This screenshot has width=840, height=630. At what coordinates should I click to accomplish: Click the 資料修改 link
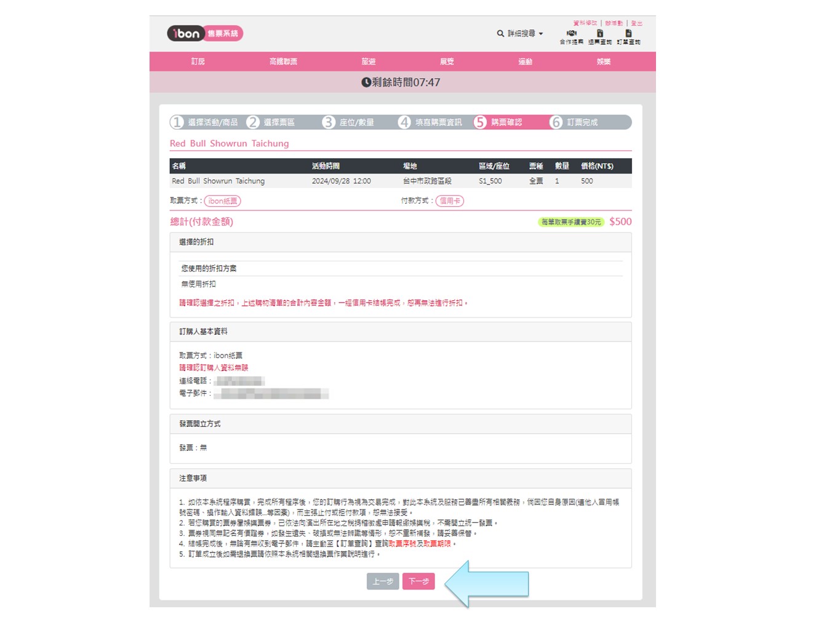(x=585, y=23)
